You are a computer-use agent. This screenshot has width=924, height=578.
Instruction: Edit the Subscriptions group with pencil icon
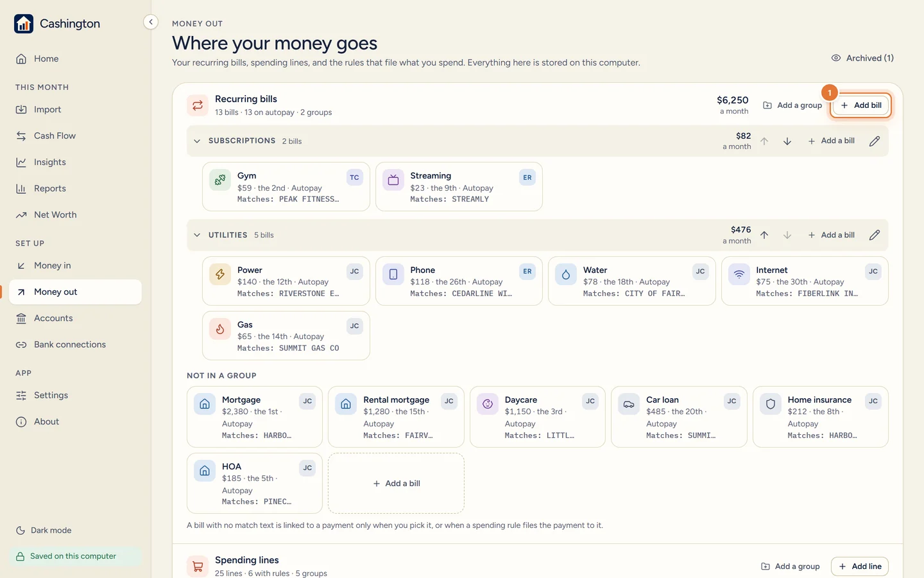click(875, 141)
